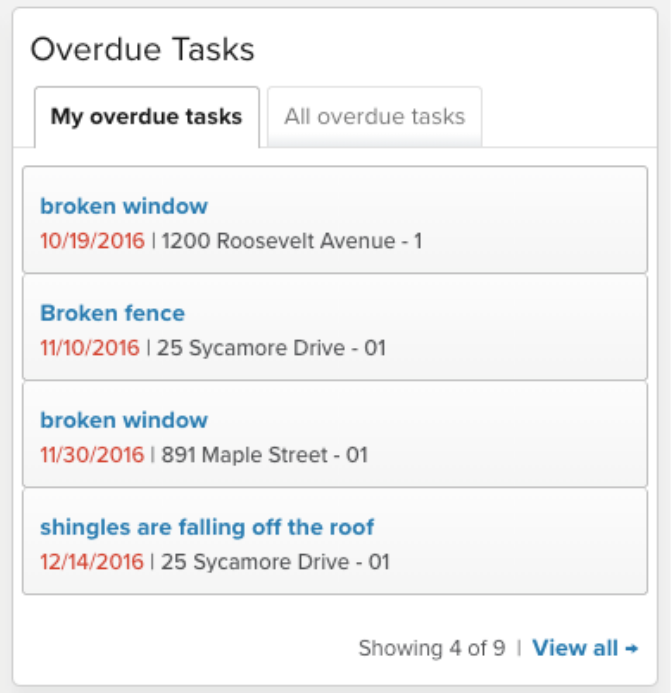This screenshot has width=671, height=693.
Task: Click the View all link
Action: (575, 648)
